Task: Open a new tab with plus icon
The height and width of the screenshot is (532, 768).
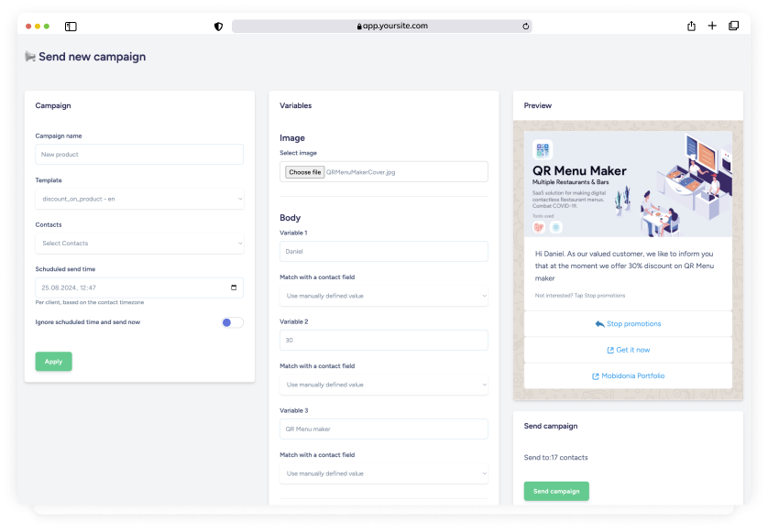Action: point(712,26)
